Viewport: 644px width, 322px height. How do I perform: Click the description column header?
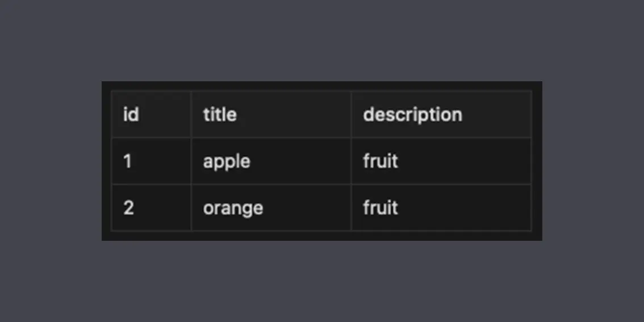tap(441, 114)
